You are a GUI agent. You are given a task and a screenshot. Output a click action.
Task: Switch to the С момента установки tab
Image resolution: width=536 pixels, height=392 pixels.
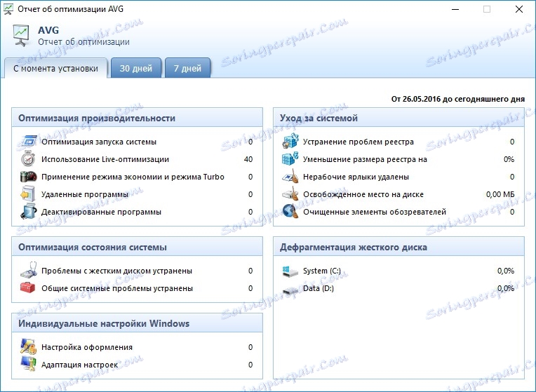click(x=55, y=68)
